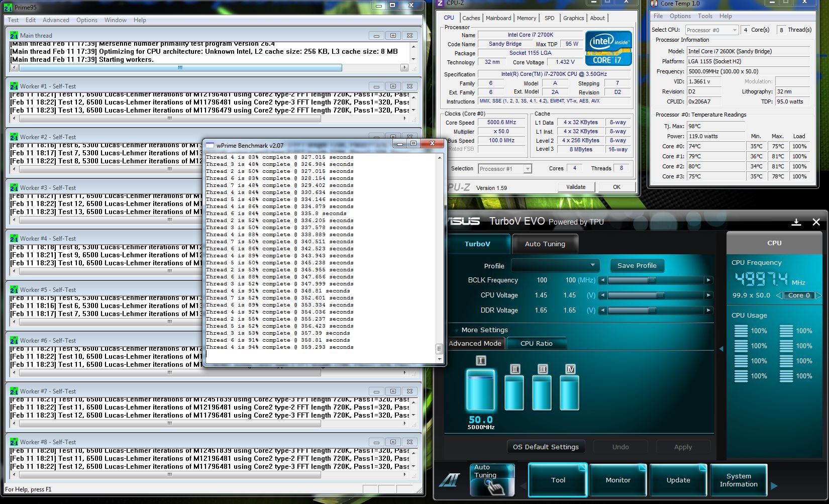Click the TurboV EVO download tray icon

pos(796,222)
